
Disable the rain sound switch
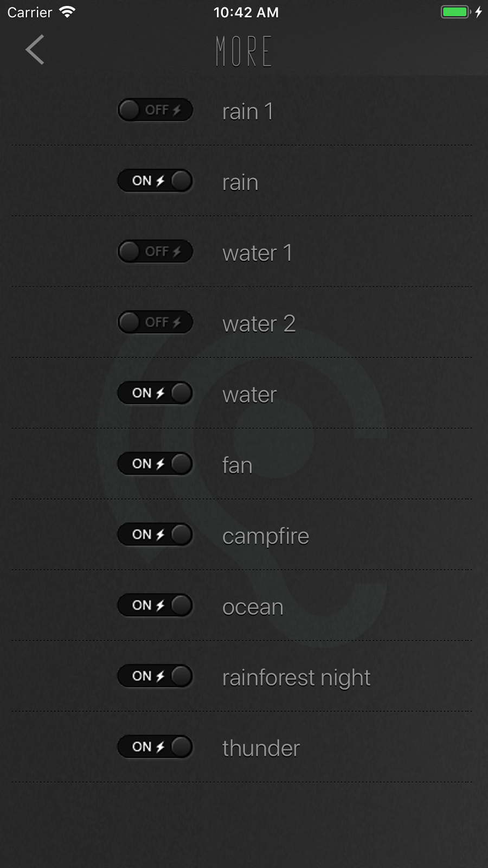(x=155, y=181)
